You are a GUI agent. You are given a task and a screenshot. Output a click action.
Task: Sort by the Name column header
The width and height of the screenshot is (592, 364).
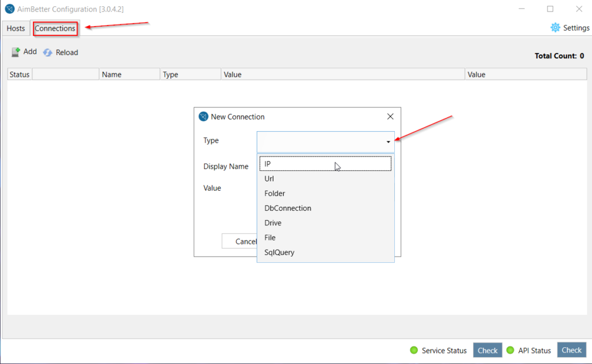(129, 75)
